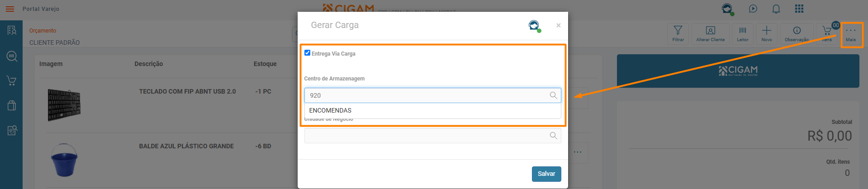Screen dimensions: 868x189
Task: Open the hamburger menu beside Portal Varejo
Action: coord(10,9)
